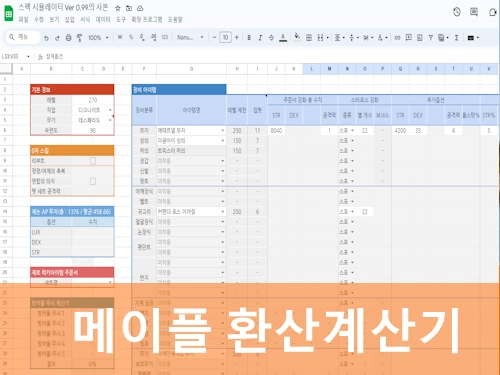Insert link using chain icon
The image size is (500, 375).
(x=397, y=38)
